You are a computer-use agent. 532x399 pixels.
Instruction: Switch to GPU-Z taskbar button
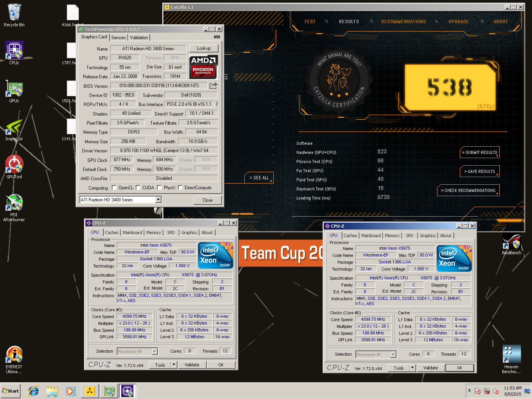109,391
